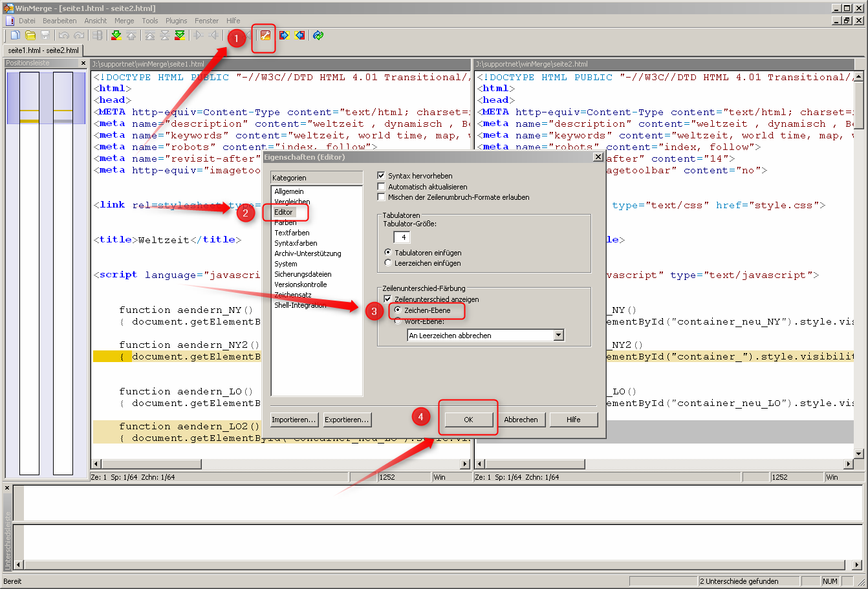Uncheck the Syntax hervorheben checkbox

[382, 175]
